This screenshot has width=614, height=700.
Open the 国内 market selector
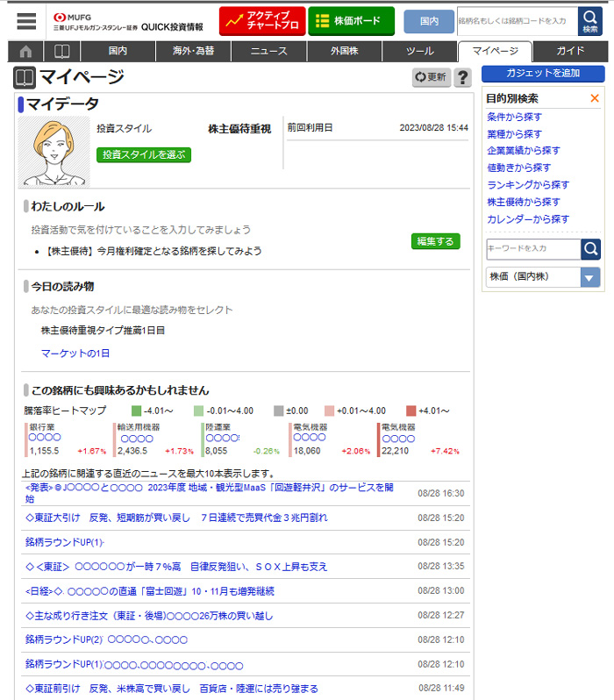click(x=429, y=21)
